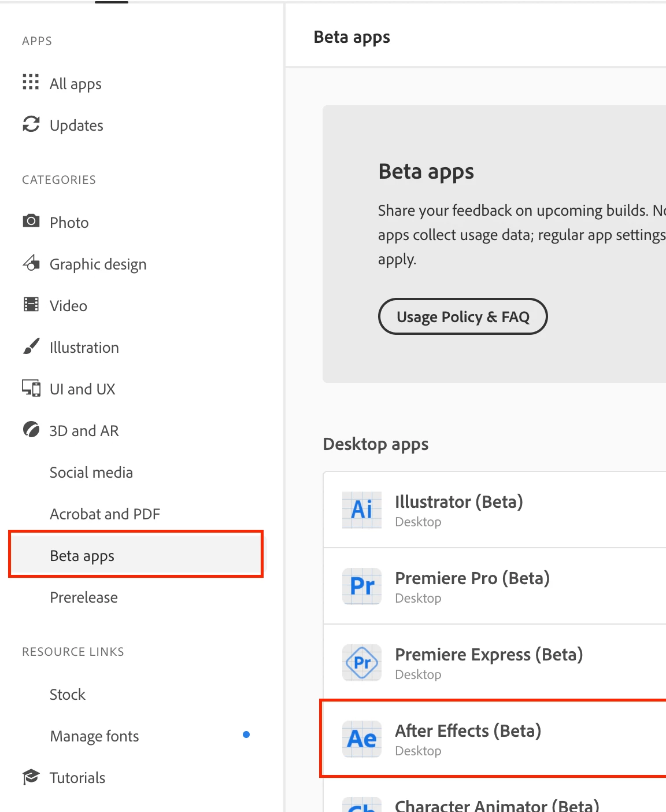The height and width of the screenshot is (812, 666).
Task: Open the Manage fonts link
Action: pos(95,736)
